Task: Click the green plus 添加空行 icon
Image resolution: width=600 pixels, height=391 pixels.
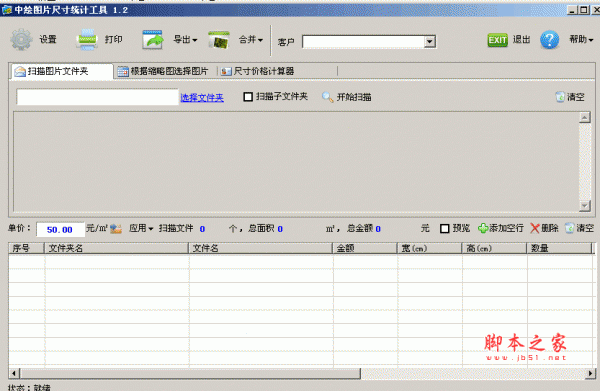Action: click(x=483, y=228)
